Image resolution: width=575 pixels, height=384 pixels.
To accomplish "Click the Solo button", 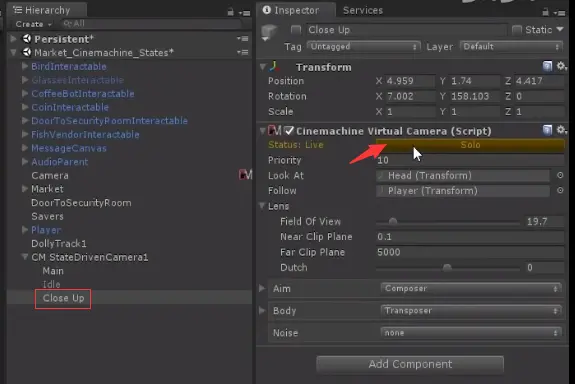I will [x=470, y=145].
